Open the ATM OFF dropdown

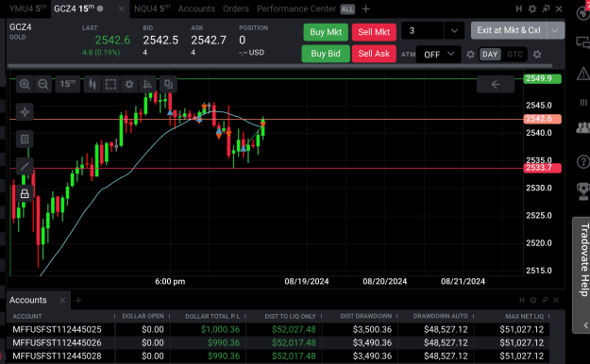pos(438,55)
